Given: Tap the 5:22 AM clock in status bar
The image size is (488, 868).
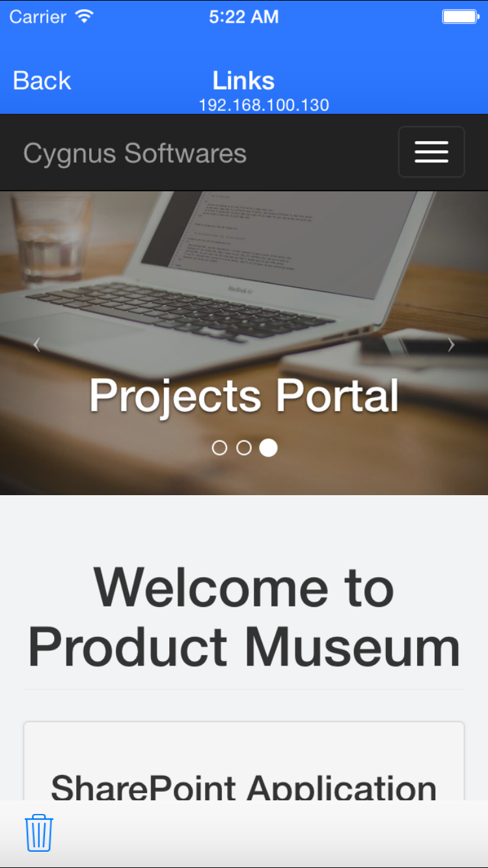Looking at the screenshot, I should (x=244, y=17).
